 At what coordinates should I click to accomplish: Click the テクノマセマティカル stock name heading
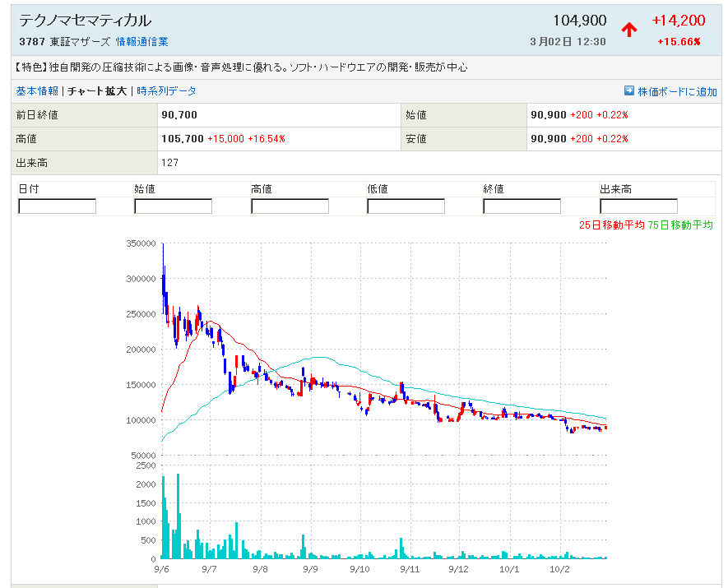[85, 21]
